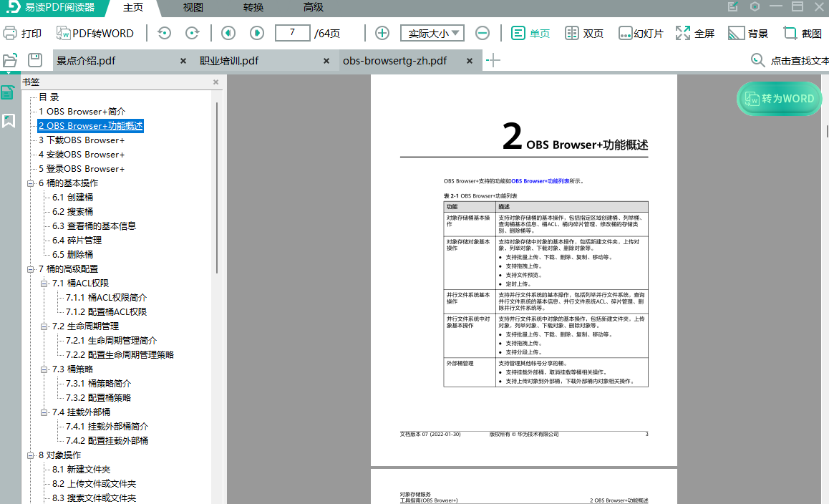Click the document vertical scrollbar thumb
Viewport: 829px width, 504px height.
(x=828, y=130)
